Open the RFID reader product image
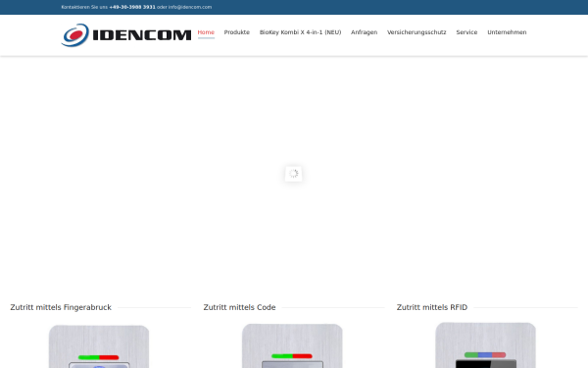The width and height of the screenshot is (588, 368). coord(486,345)
